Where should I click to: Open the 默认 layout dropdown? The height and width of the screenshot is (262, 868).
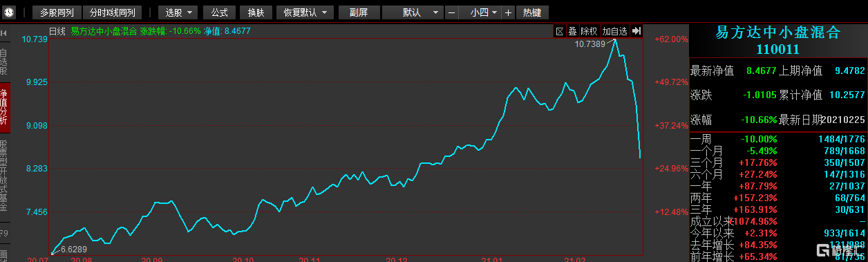coord(413,12)
